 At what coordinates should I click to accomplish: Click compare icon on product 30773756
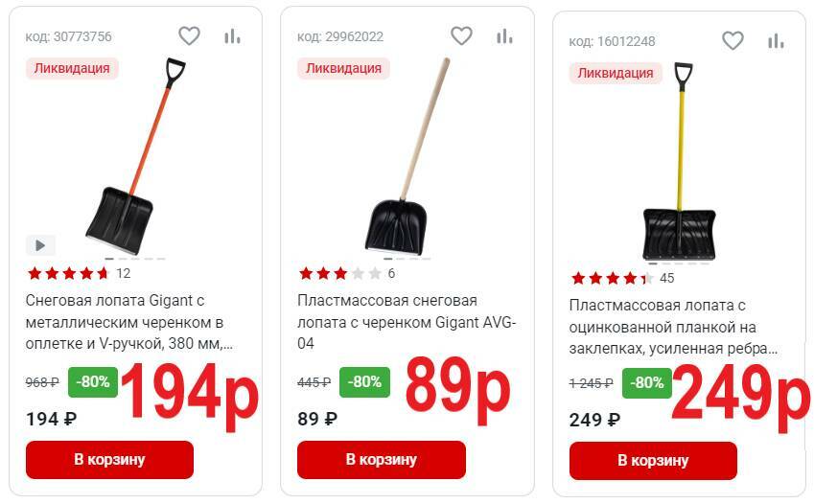(x=232, y=36)
